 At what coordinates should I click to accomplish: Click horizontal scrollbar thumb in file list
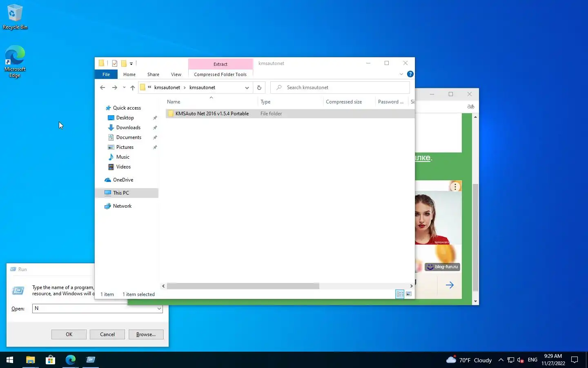(243, 286)
